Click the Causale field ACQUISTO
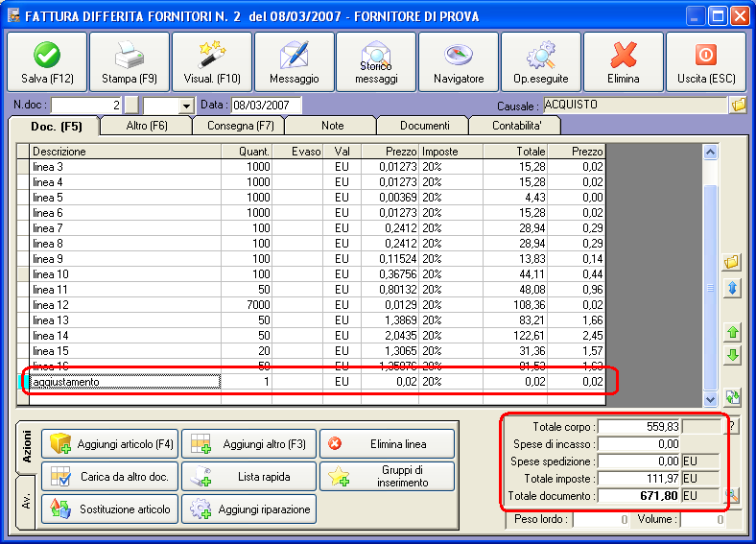 point(635,105)
